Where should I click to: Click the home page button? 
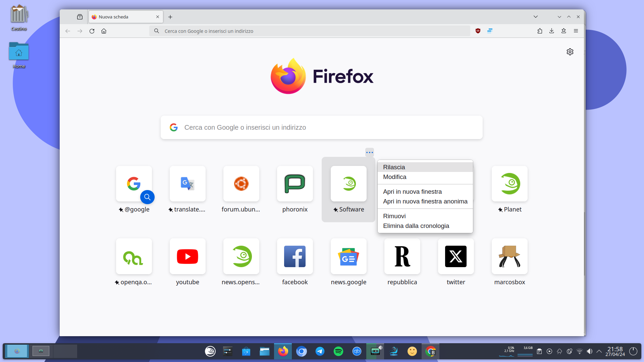click(x=104, y=31)
